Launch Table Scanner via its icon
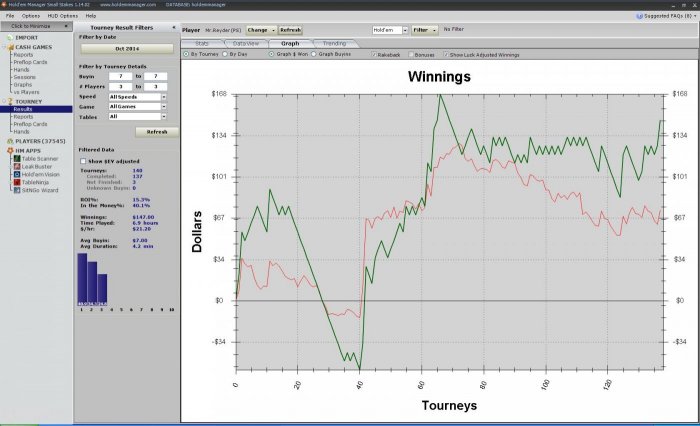The image size is (700, 426). [17, 159]
